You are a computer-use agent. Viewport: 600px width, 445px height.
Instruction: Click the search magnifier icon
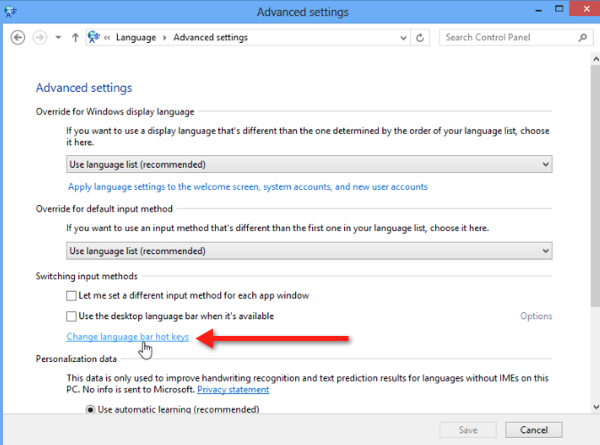point(582,37)
